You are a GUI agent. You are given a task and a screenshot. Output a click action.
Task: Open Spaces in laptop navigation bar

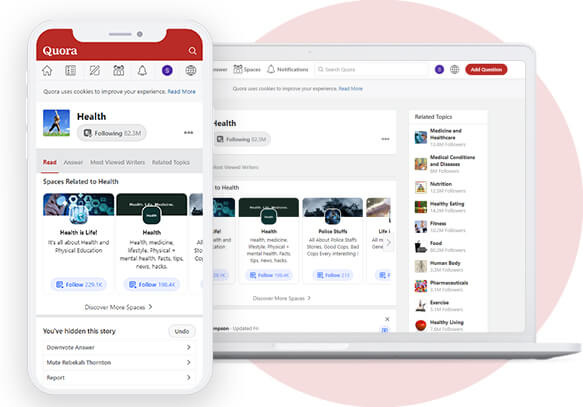point(247,70)
